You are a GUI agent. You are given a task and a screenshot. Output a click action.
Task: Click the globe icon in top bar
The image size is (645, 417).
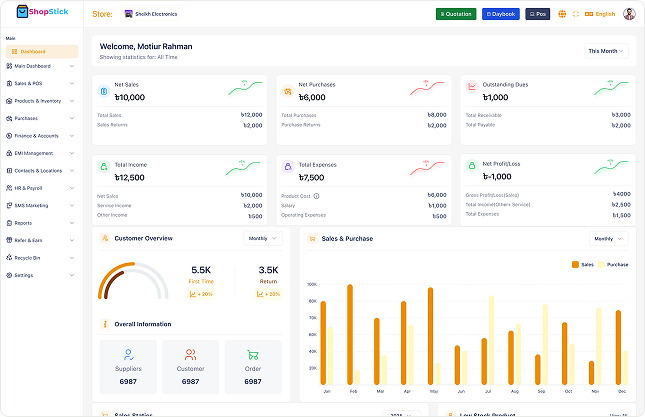click(x=562, y=14)
